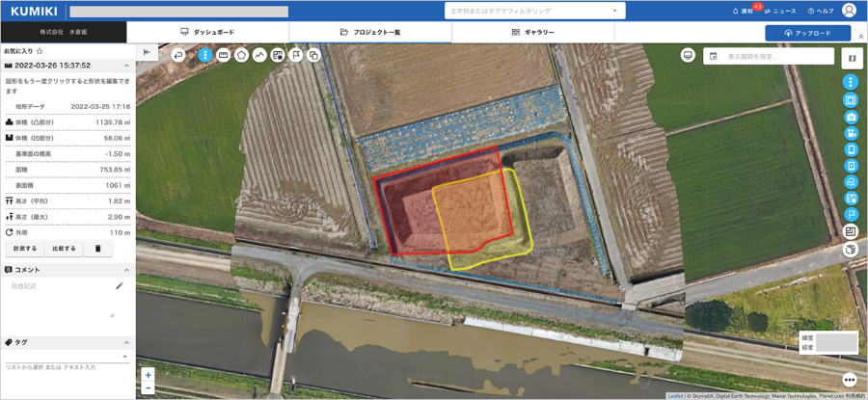This screenshot has height=400, width=868.
Task: Click the camera icon in right sidebar
Action: coord(851,117)
